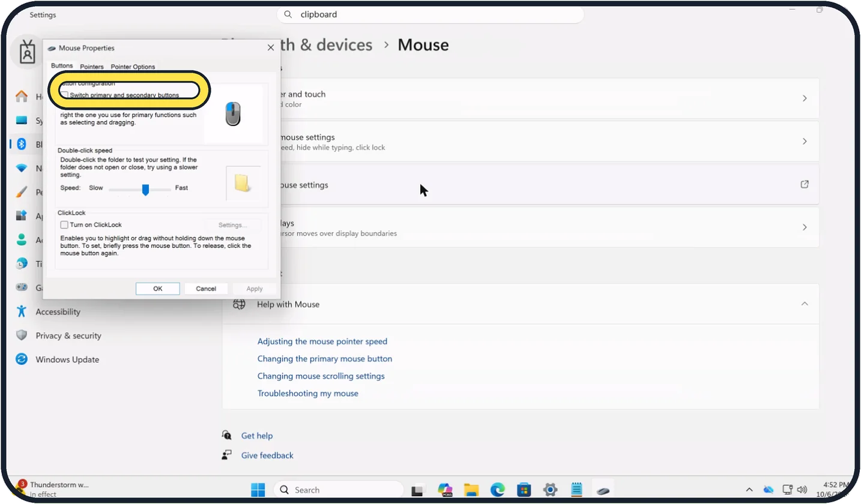
Task: Click Cancel in Mouse Properties dialog
Action: [x=206, y=289]
